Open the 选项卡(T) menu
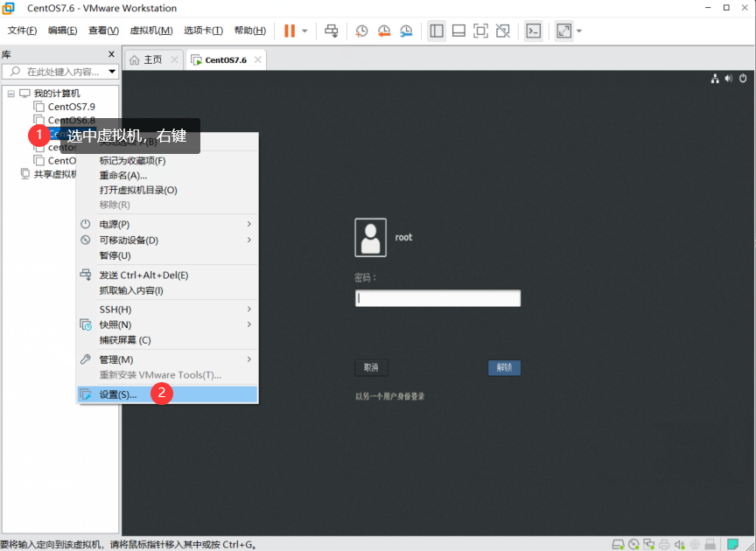Viewport: 756px width, 551px height. coord(204,31)
